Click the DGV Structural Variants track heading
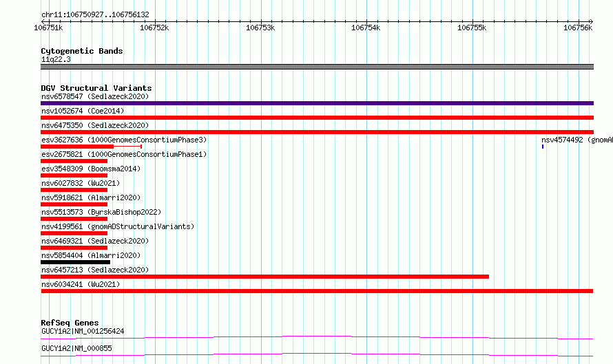Image resolution: width=613 pixels, height=364 pixels. 96,88
